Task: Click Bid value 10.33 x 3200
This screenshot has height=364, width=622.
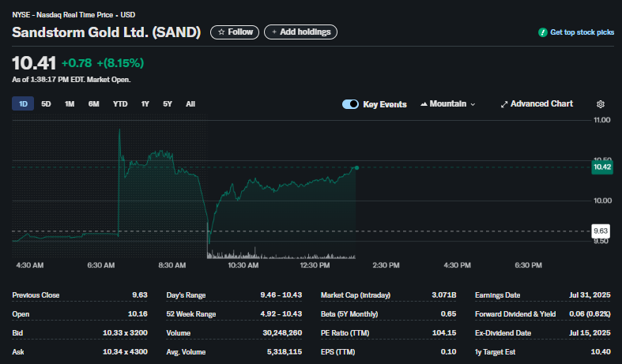Action: tap(125, 332)
